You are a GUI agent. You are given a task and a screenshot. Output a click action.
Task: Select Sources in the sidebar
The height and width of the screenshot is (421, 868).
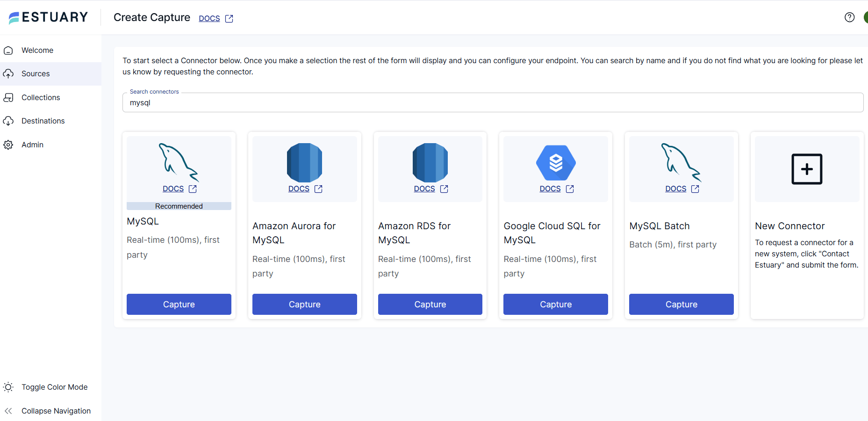point(36,74)
